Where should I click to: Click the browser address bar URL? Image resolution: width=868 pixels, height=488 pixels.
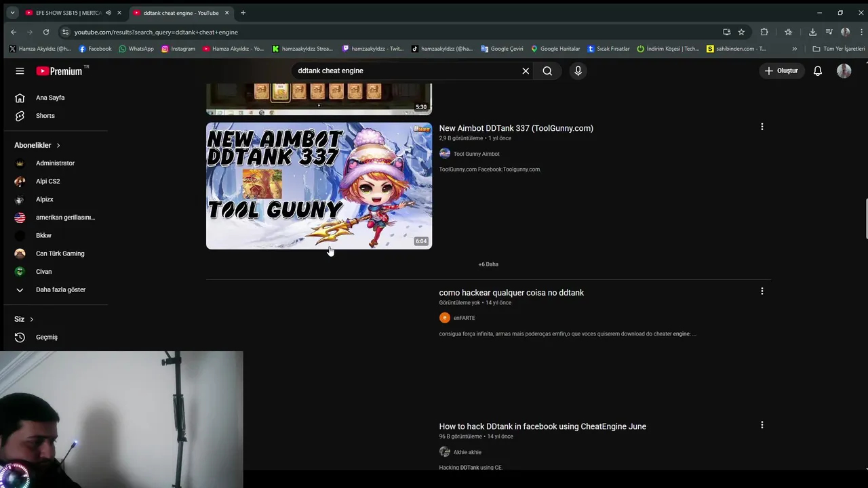pos(156,32)
